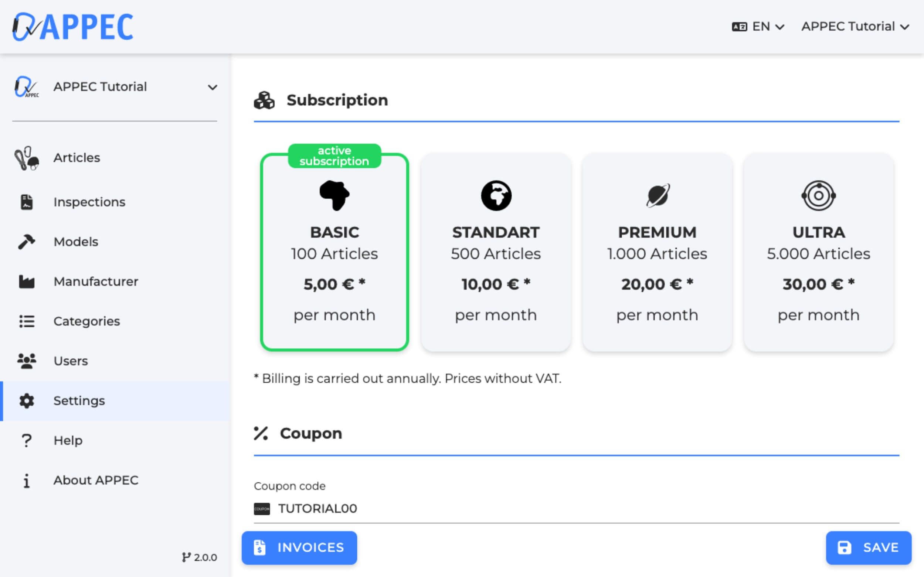Screen dimensions: 924x577
Task: Click the Inspections document icon
Action: (x=26, y=202)
